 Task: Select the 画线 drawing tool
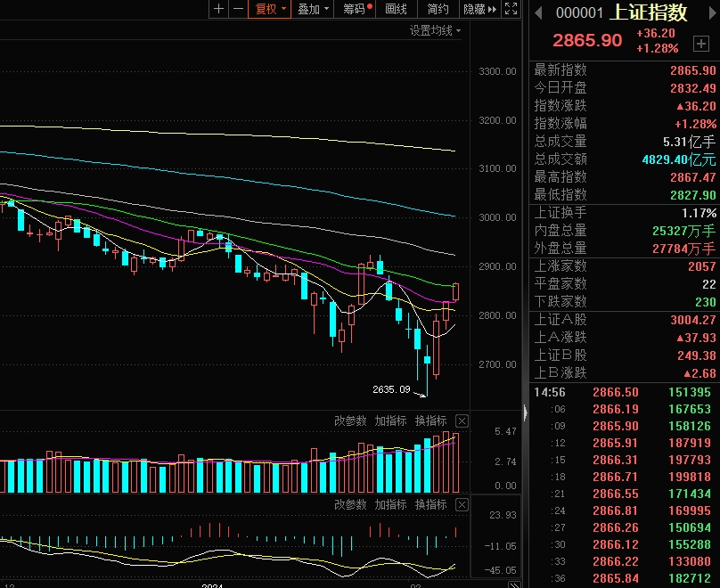click(397, 9)
